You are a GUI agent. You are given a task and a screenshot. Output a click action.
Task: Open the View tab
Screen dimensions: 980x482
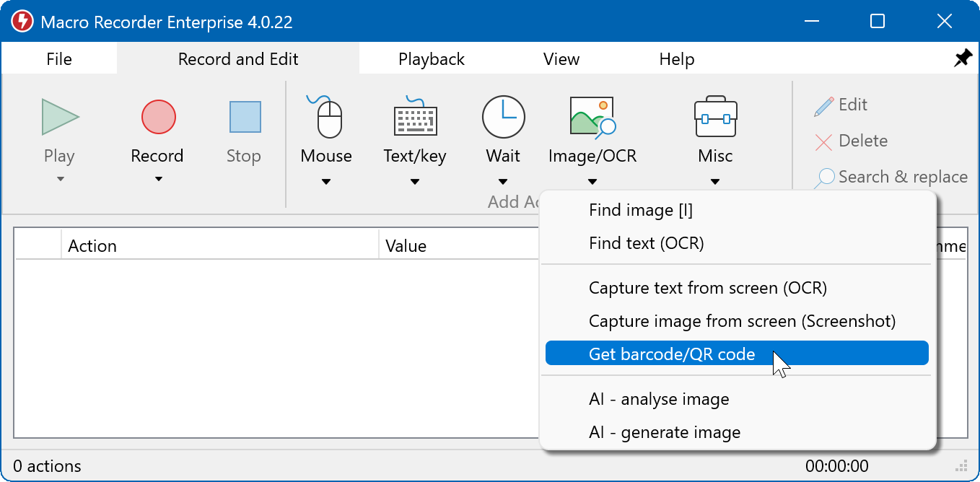[x=561, y=59]
